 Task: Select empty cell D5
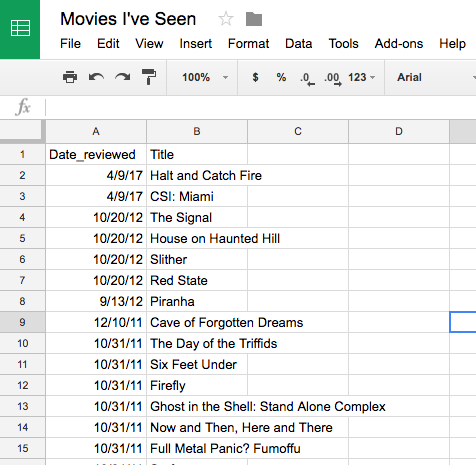[399, 238]
